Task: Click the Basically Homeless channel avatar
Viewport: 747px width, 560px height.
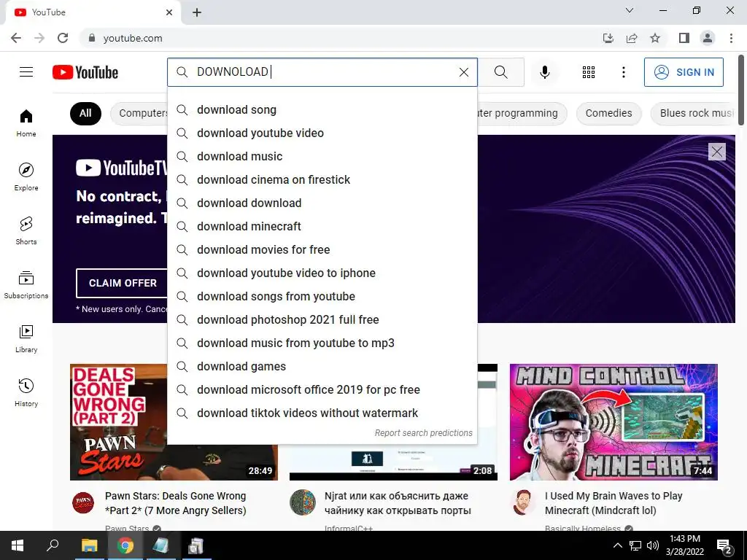Action: 523,502
